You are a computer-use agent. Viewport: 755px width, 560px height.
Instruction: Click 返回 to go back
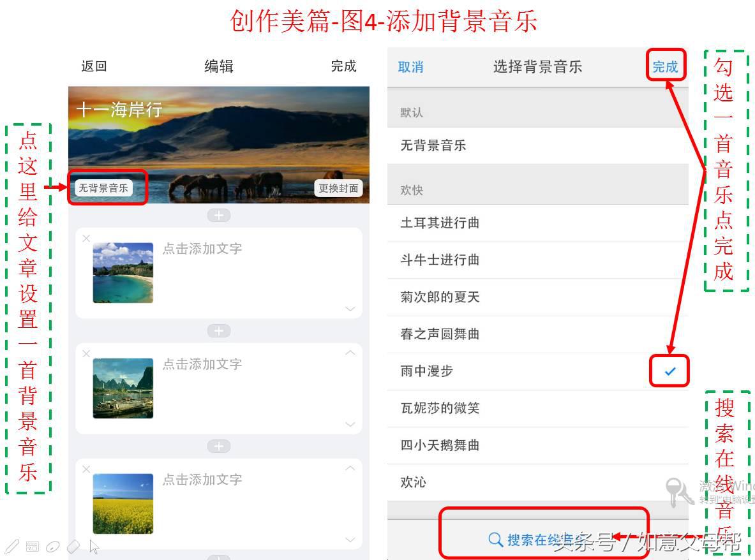pyautogui.click(x=94, y=66)
